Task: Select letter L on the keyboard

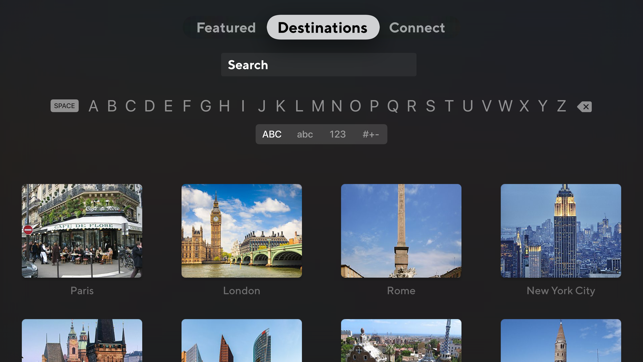Action: [x=299, y=106]
